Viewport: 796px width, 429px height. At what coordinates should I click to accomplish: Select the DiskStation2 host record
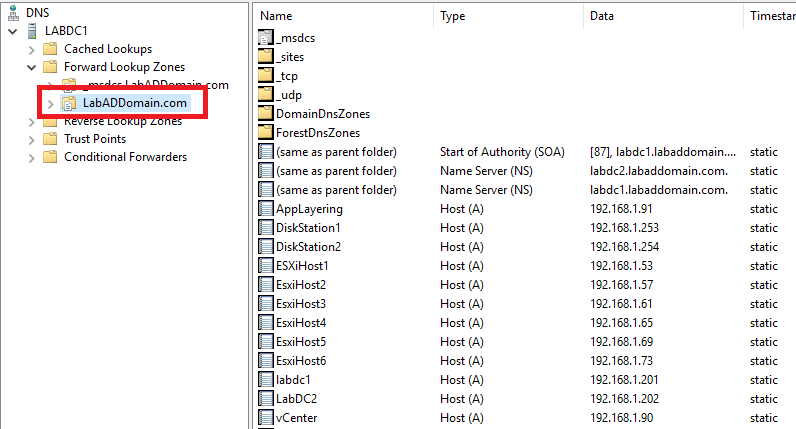[x=308, y=247]
